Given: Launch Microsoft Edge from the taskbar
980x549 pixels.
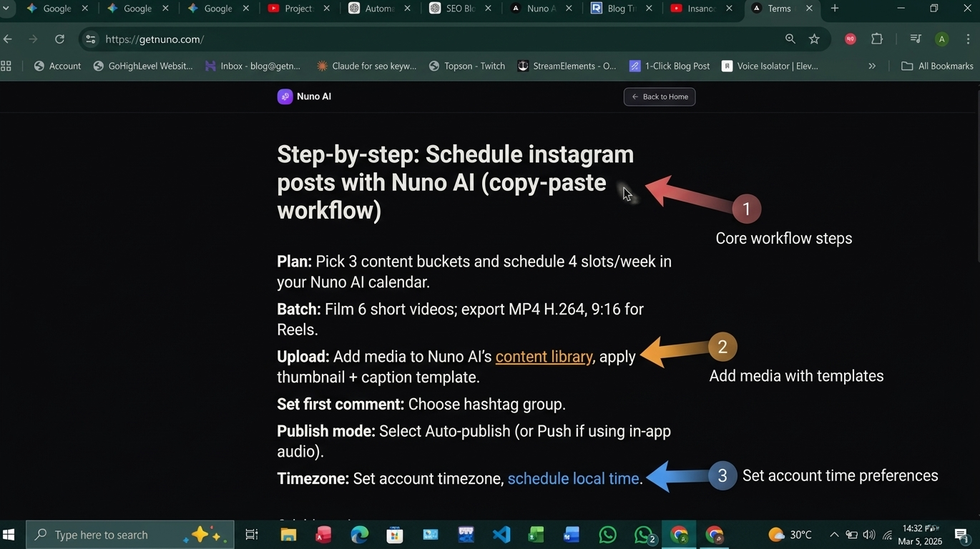Looking at the screenshot, I should [x=359, y=535].
